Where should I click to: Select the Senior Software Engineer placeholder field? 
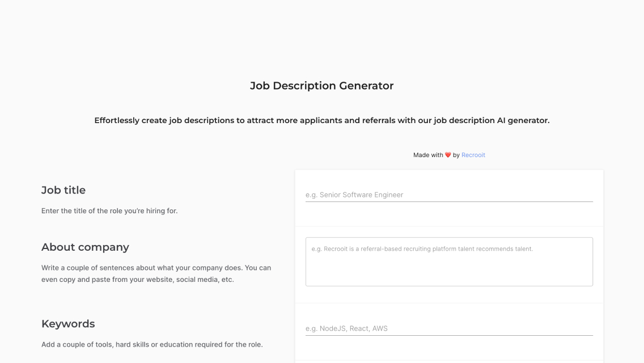point(449,195)
